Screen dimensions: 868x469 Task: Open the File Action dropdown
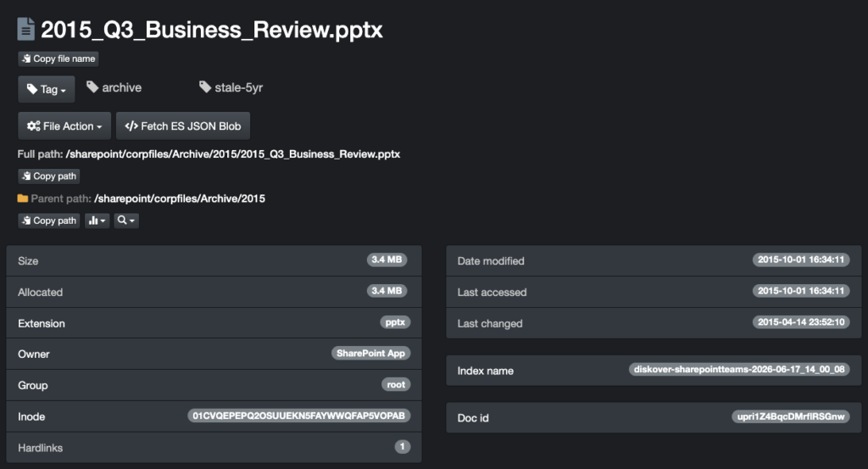click(64, 126)
